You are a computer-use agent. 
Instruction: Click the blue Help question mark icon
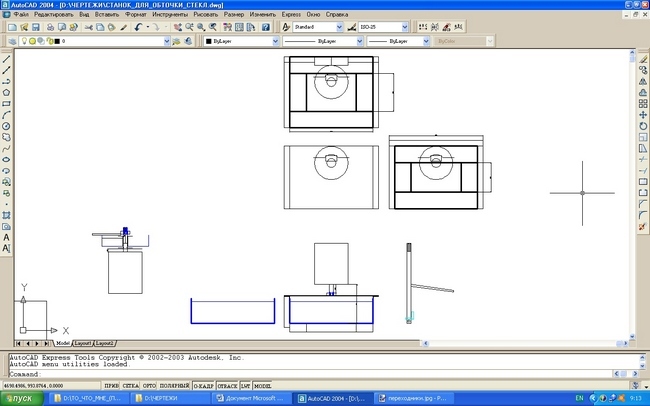[266, 27]
